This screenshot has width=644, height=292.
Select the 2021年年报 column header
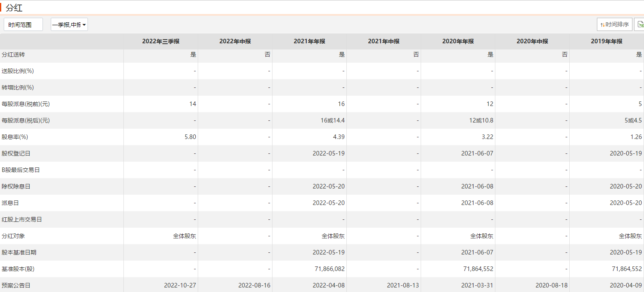(x=309, y=41)
